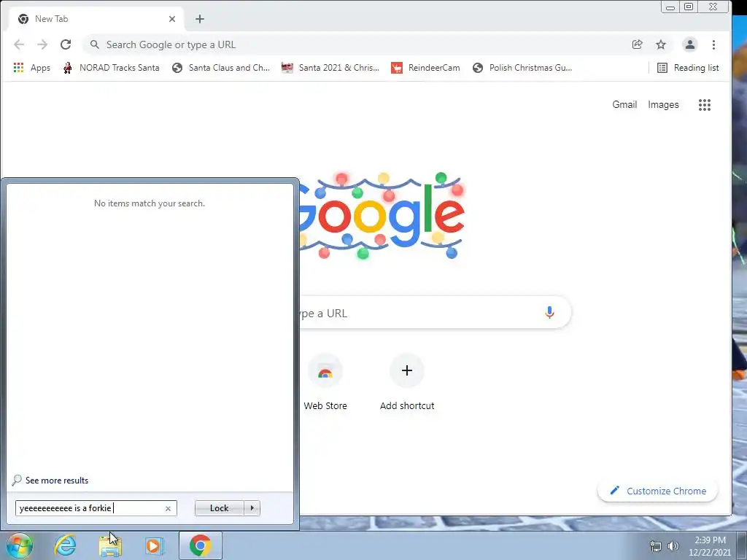Open the Santa Claus and Ch... bookmark
This screenshot has height=560, width=747.
tap(221, 68)
